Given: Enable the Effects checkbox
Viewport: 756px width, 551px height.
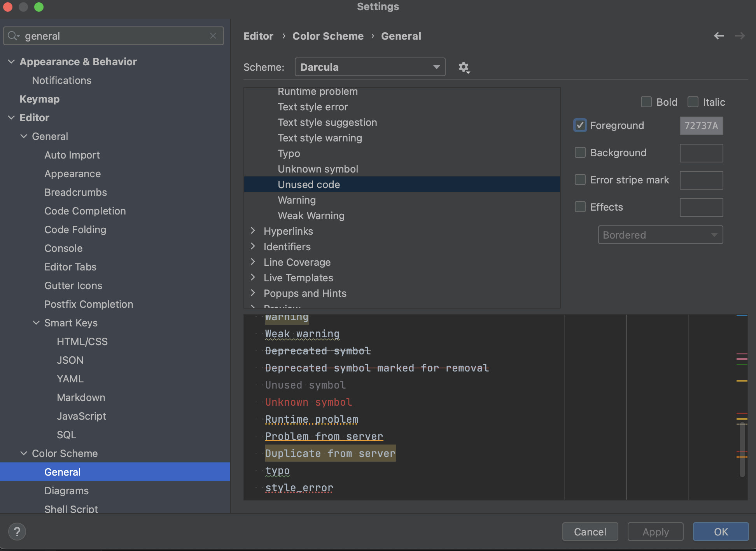Looking at the screenshot, I should pyautogui.click(x=580, y=207).
